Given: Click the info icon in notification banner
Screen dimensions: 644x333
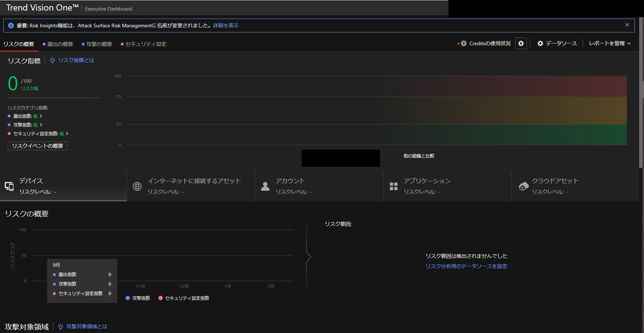Looking at the screenshot, I should [x=11, y=26].
